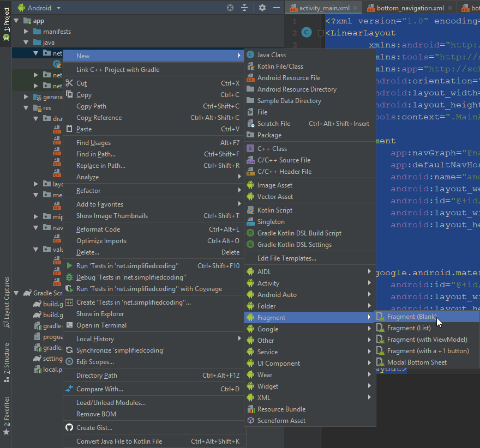This screenshot has height=448, width=480.
Task: Hide the Project panel with minimize dash
Action: (x=276, y=8)
